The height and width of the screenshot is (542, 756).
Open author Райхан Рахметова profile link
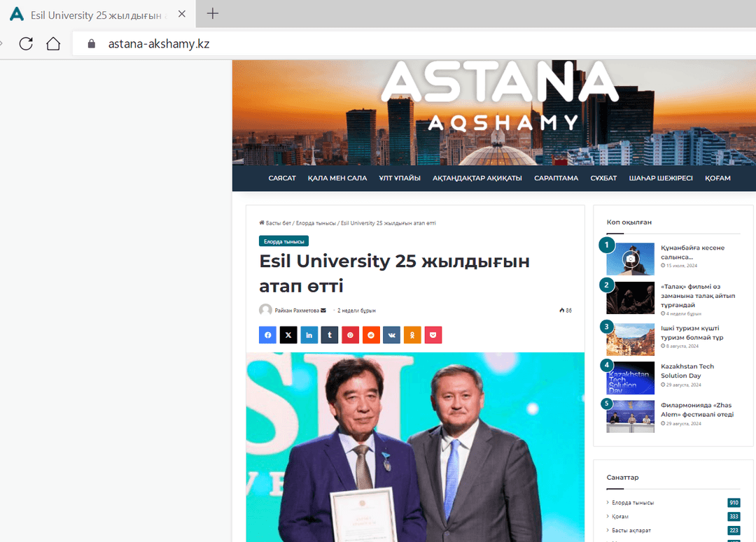(x=297, y=311)
